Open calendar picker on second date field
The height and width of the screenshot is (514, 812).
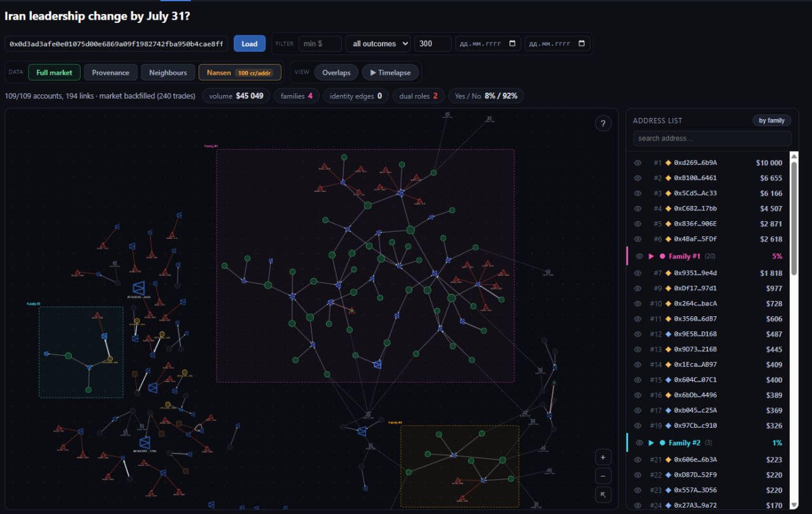pos(582,44)
